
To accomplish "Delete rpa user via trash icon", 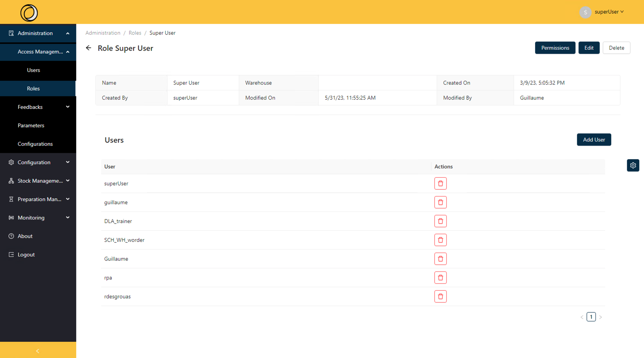I will (x=440, y=278).
